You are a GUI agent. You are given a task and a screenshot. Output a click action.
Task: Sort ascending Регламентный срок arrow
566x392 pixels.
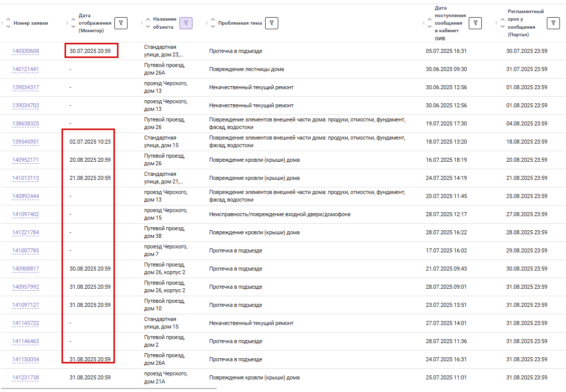tap(502, 20)
